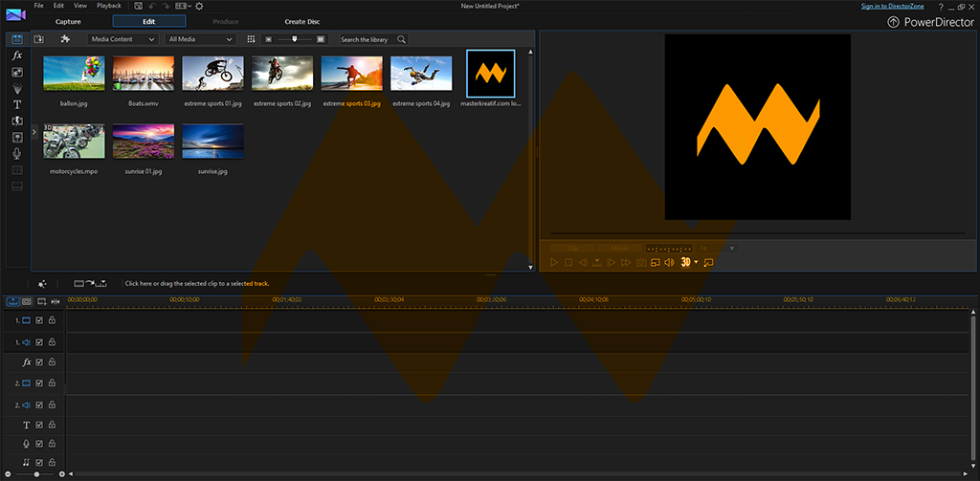
Task: Lock video track 1
Action: [53, 320]
